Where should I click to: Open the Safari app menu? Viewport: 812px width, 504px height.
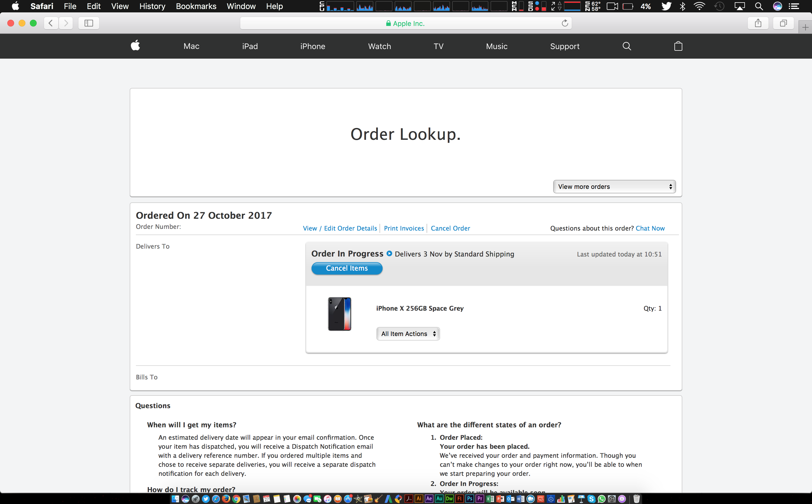coord(42,6)
